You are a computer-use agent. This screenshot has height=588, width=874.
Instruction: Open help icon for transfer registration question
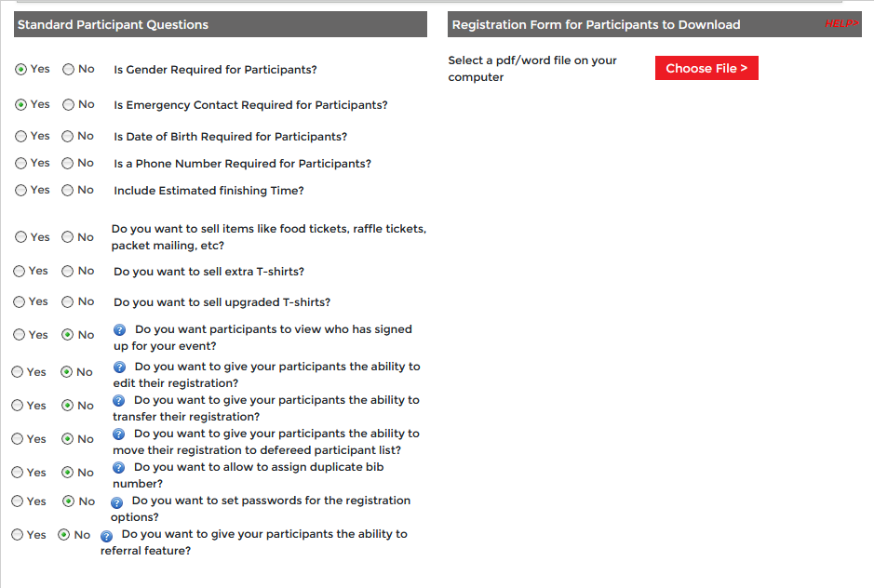[119, 400]
